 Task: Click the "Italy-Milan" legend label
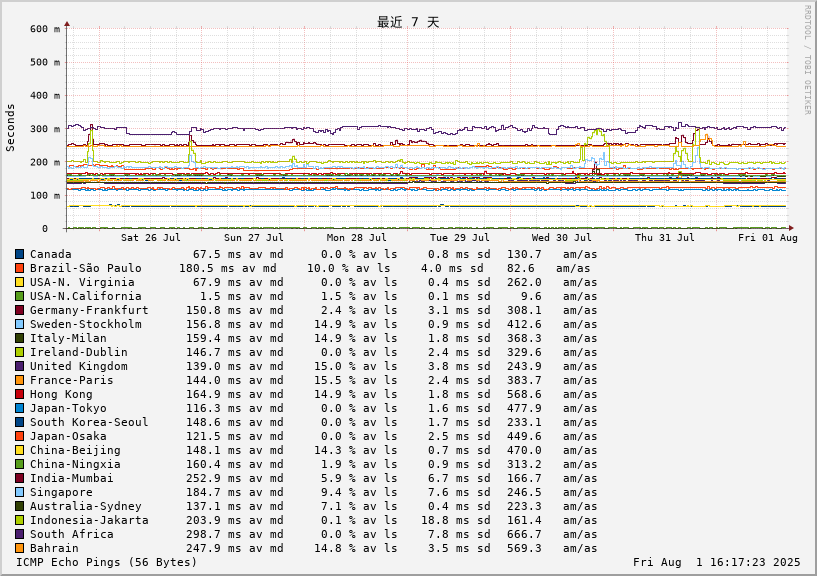(68, 338)
